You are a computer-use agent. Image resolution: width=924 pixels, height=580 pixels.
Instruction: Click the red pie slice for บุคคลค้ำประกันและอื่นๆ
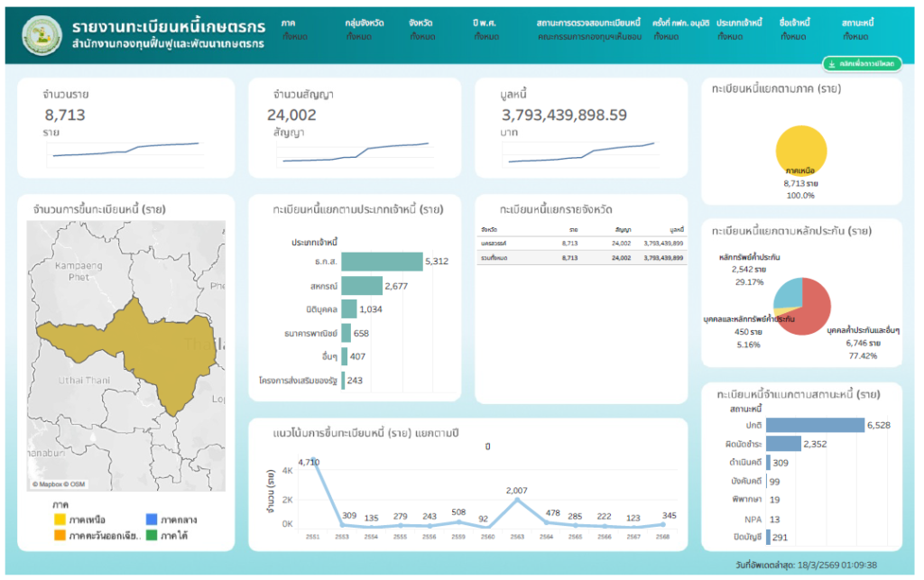(x=808, y=311)
